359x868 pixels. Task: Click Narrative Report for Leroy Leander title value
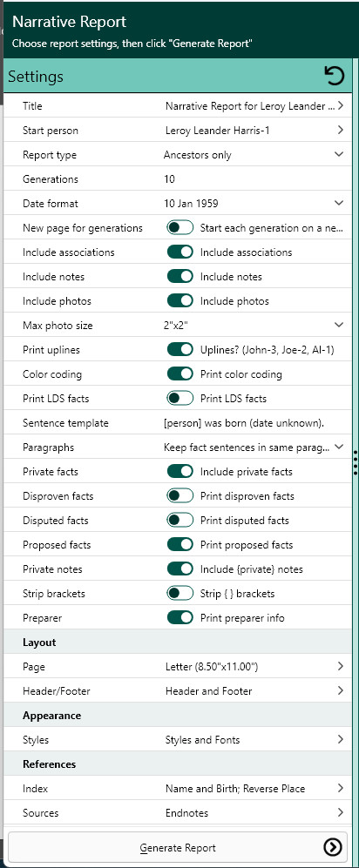(250, 105)
